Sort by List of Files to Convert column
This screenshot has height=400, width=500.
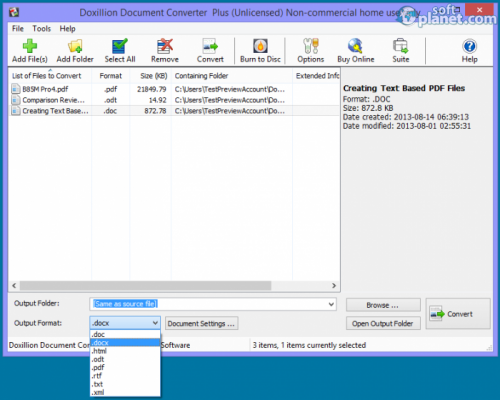pyautogui.click(x=50, y=76)
